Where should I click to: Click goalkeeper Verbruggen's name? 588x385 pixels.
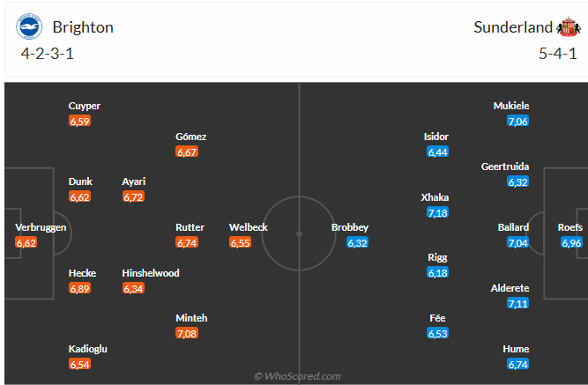(x=41, y=227)
